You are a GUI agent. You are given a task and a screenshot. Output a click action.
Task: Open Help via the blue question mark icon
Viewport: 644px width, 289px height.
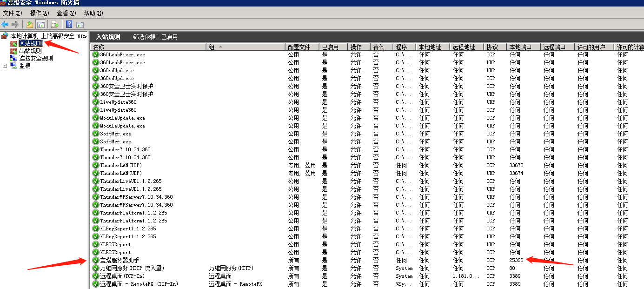(x=69, y=24)
